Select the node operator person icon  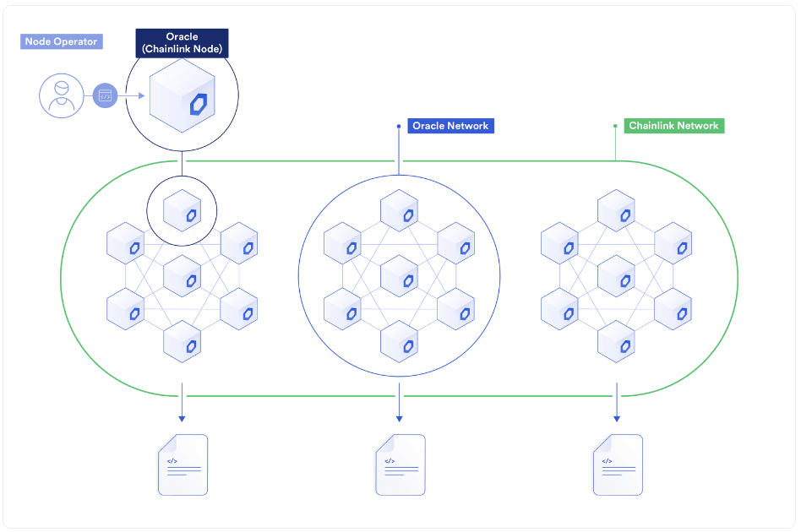pyautogui.click(x=62, y=95)
